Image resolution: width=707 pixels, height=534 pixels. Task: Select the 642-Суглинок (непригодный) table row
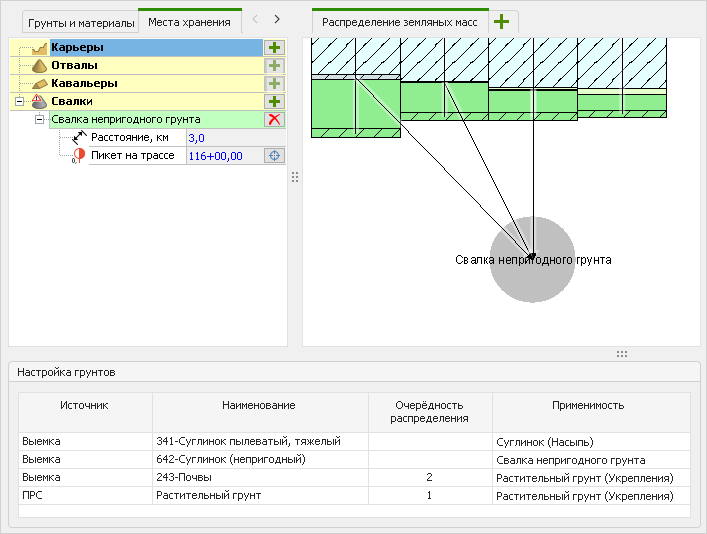coord(231,459)
